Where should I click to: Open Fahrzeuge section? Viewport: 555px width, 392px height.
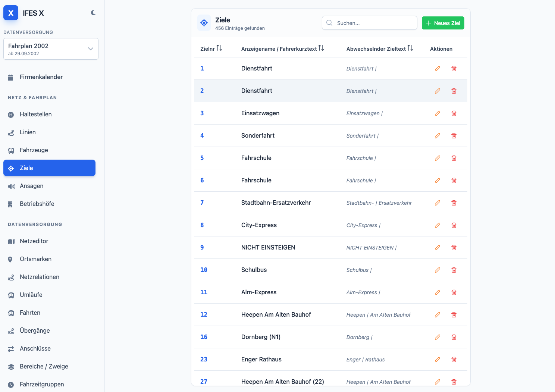49,150
